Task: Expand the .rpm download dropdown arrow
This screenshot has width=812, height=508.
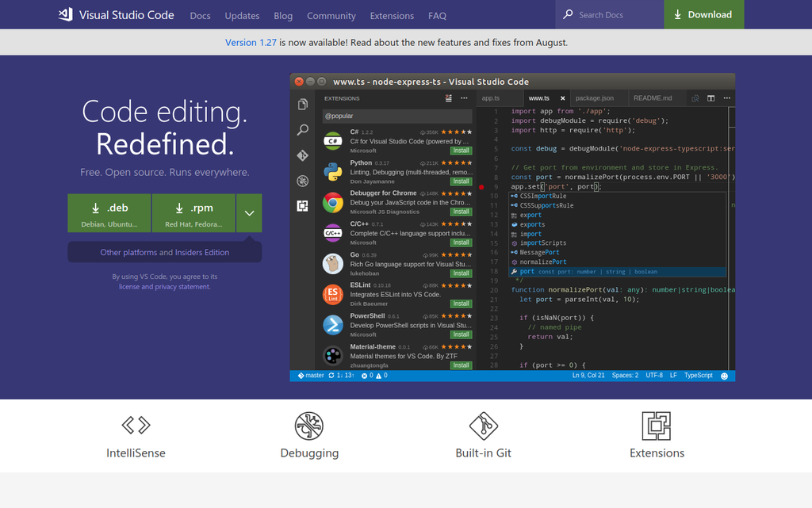Action: (248, 212)
